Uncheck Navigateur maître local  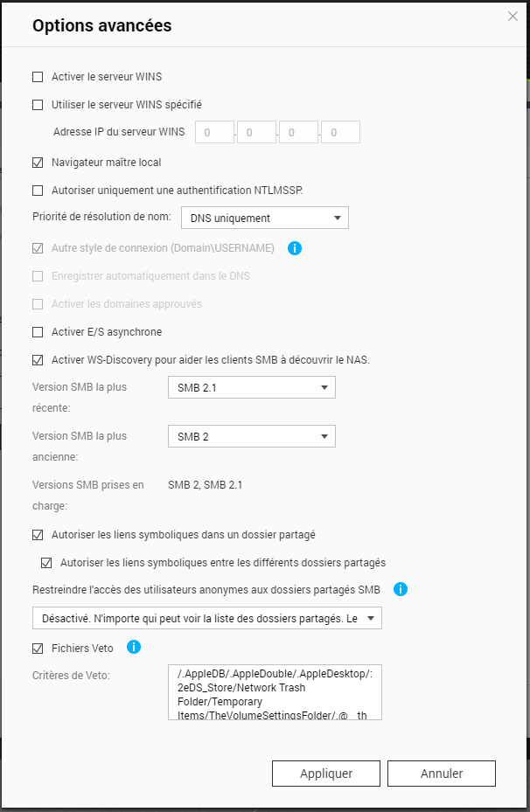click(38, 163)
